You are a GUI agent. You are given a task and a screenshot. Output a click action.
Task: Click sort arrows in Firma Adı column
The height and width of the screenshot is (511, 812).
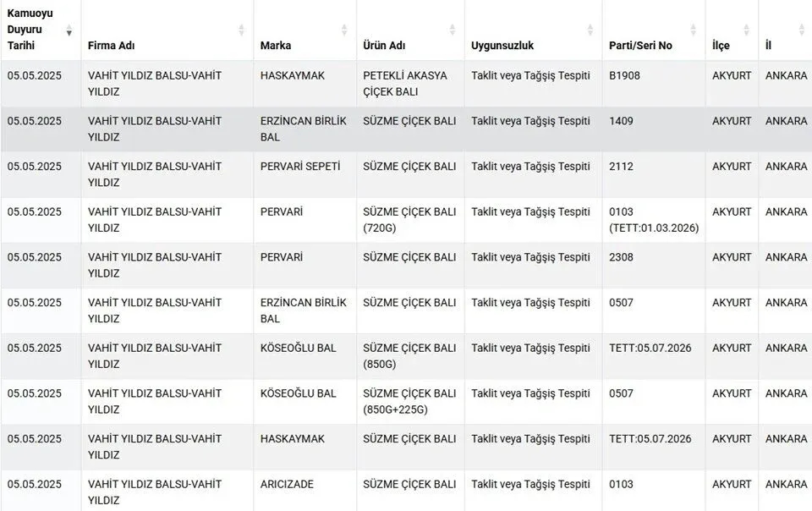point(241,30)
